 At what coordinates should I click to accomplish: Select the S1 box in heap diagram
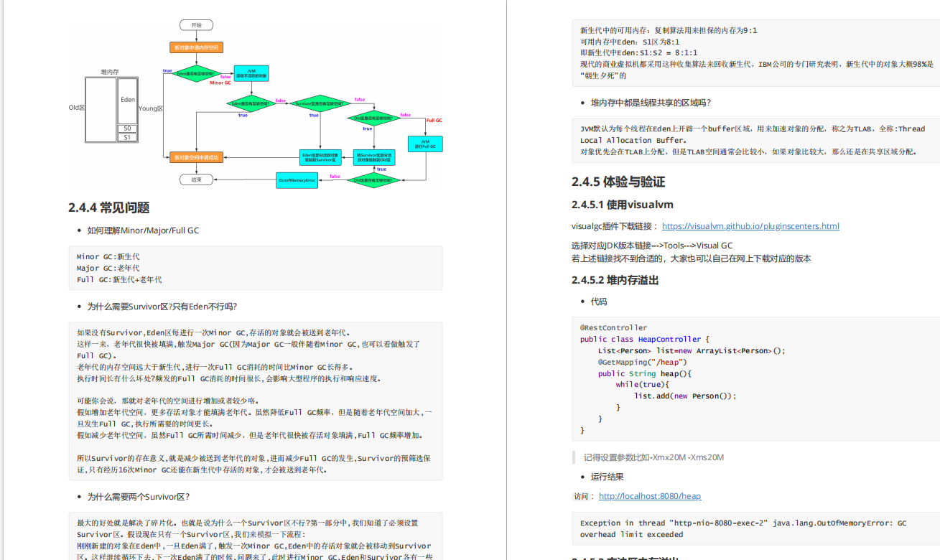click(x=128, y=137)
